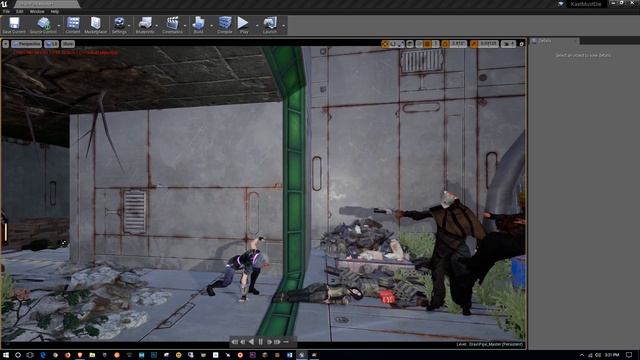640x360 pixels.
Task: Open the taskbar clock
Action: (x=611, y=355)
